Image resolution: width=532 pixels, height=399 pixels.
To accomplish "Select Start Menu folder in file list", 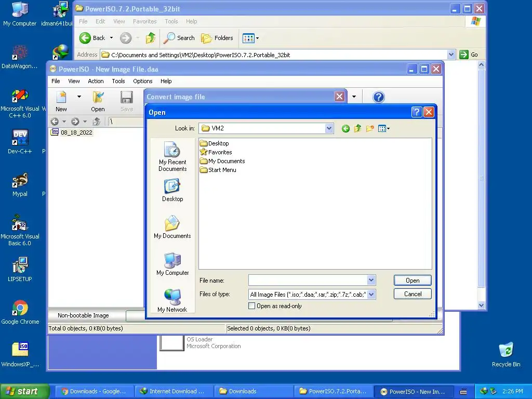I will [x=218, y=170].
